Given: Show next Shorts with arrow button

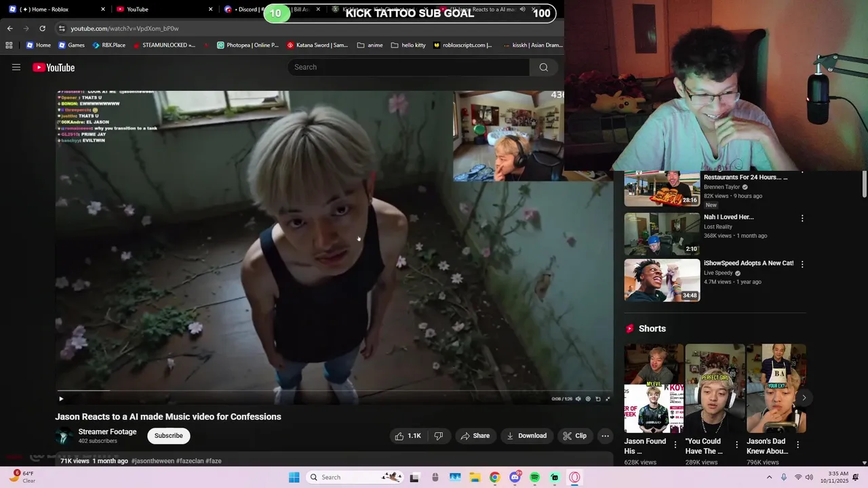Looking at the screenshot, I should (x=804, y=398).
